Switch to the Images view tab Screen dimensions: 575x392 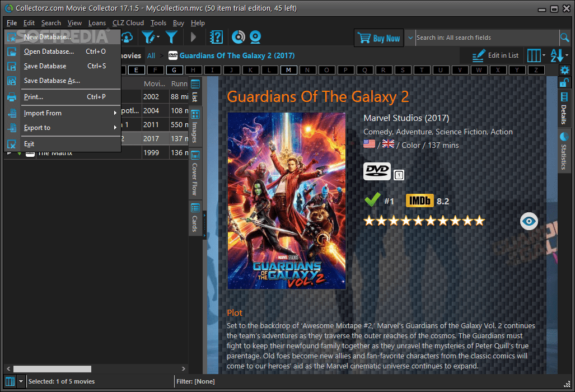coord(195,126)
